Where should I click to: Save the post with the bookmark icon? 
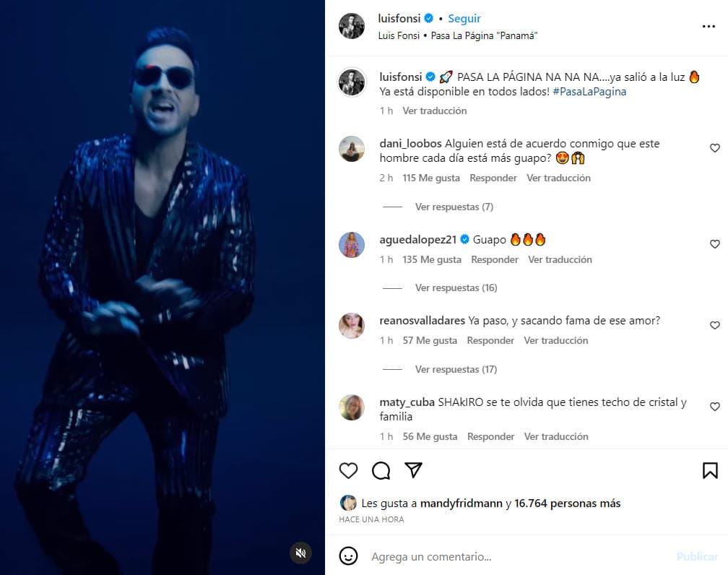coord(710,470)
